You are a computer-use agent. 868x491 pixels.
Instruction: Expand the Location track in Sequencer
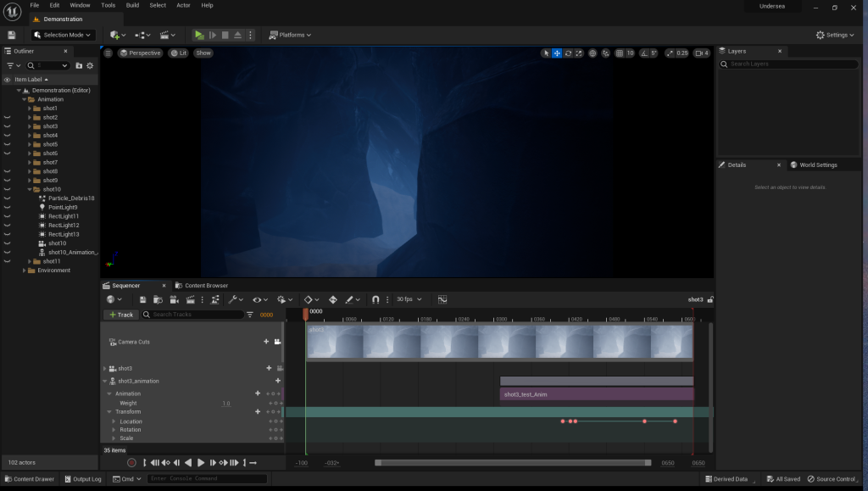coord(114,421)
